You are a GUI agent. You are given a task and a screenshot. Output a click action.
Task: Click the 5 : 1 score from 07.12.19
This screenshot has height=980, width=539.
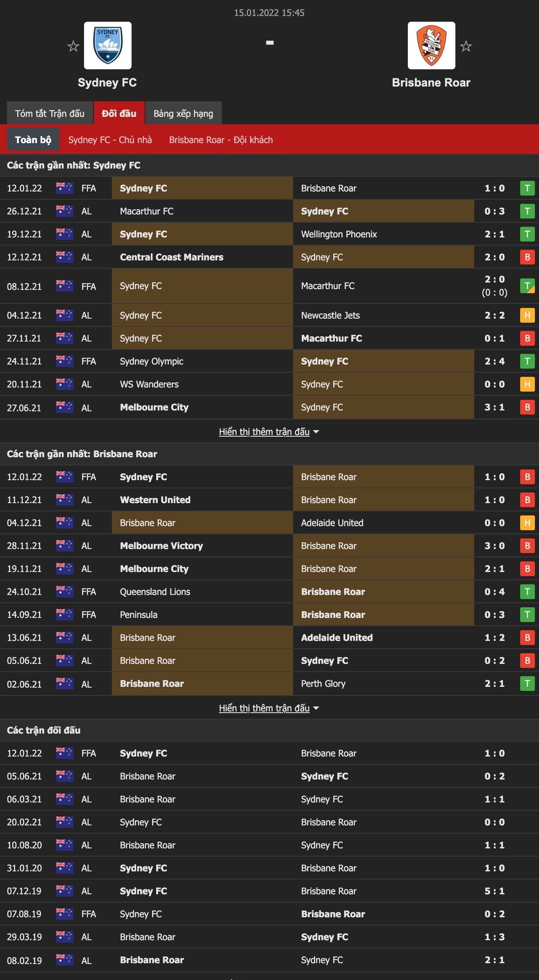(x=495, y=891)
